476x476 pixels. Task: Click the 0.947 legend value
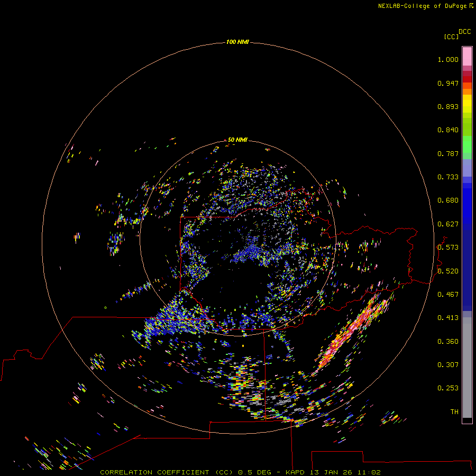pos(448,83)
